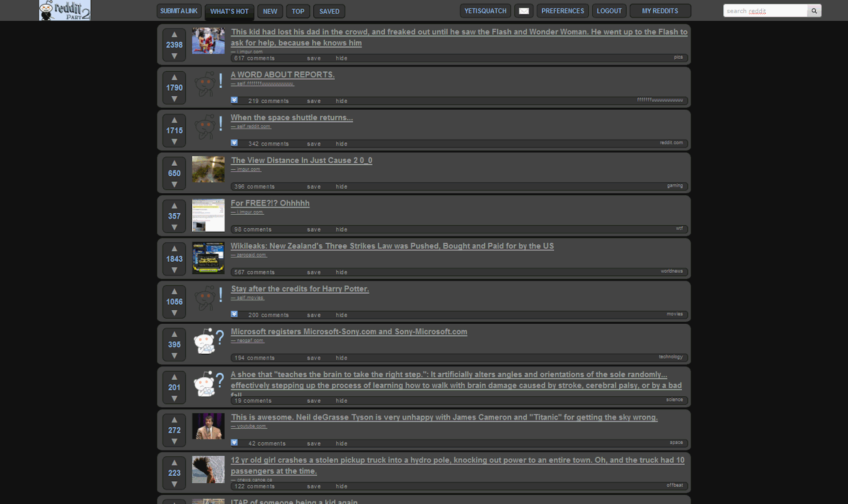Upvote the Microsoft-Sony.com post

[x=174, y=334]
